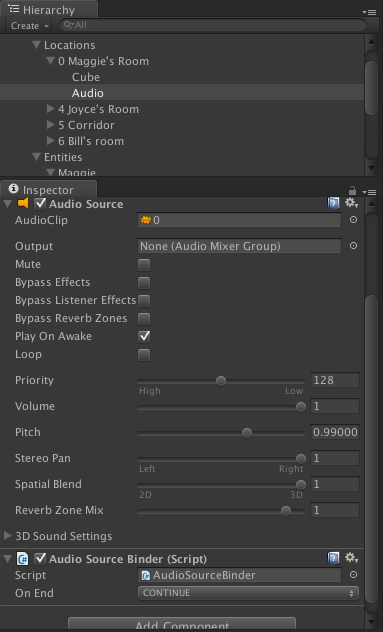
Task: Click the Priority slider handle
Action: pyautogui.click(x=221, y=380)
